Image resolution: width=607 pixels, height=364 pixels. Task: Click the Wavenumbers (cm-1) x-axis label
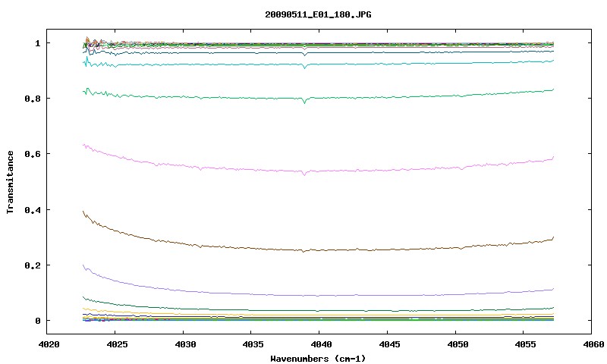(x=318, y=359)
